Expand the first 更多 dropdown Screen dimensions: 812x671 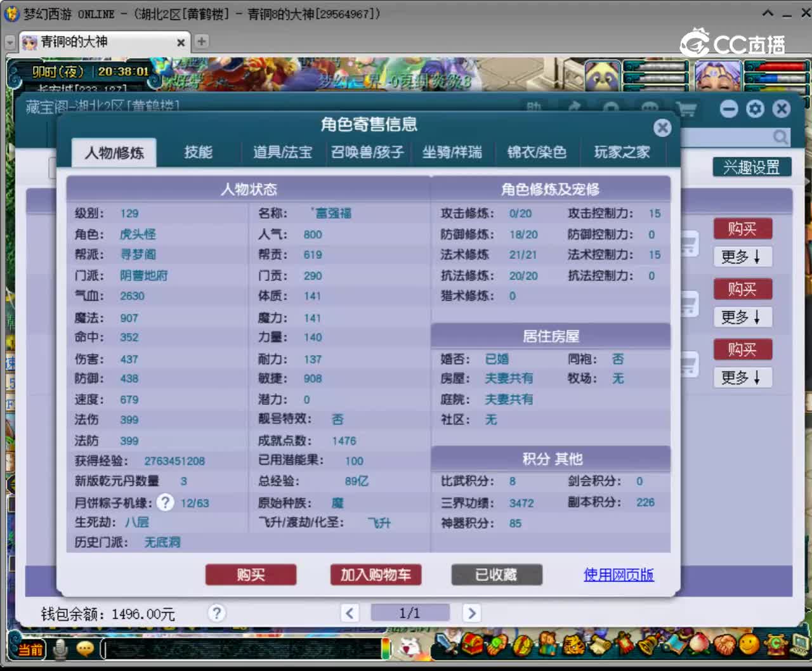[742, 257]
